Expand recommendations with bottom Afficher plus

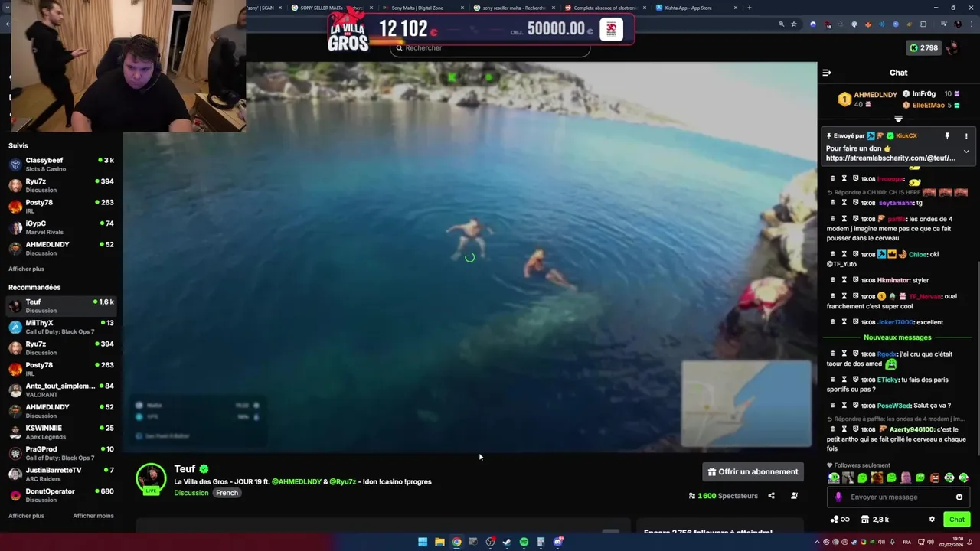coord(26,515)
